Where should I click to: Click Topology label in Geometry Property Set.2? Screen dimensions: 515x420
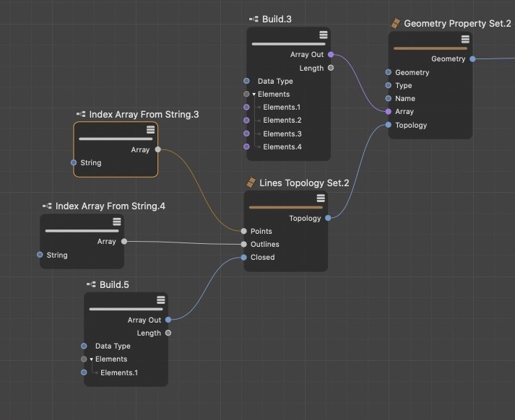click(411, 126)
